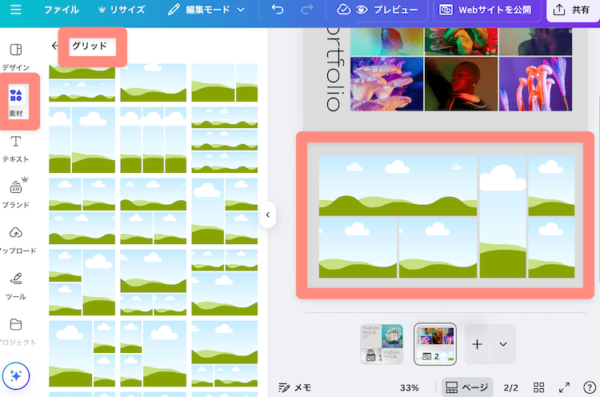Enter fullscreen with expand arrows icon
600x397 pixels.
pos(564,387)
